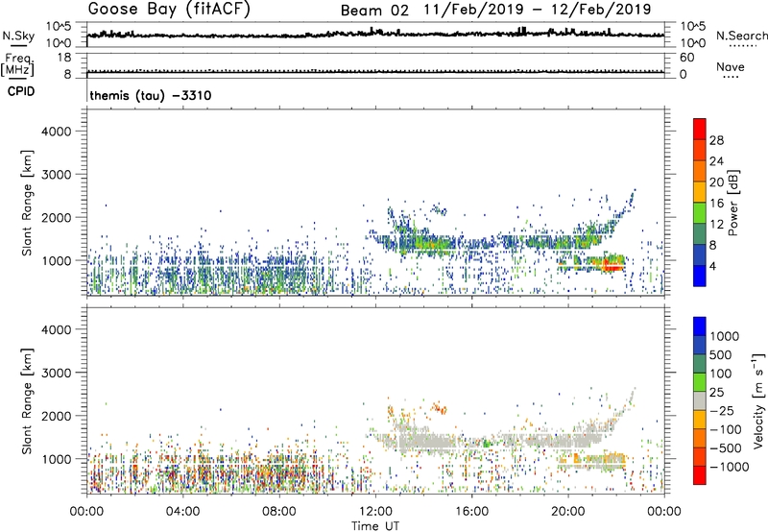Viewport: 768px width, 532px height.
Task: Click the 'themis (tau) -3310' text
Action: [151, 95]
